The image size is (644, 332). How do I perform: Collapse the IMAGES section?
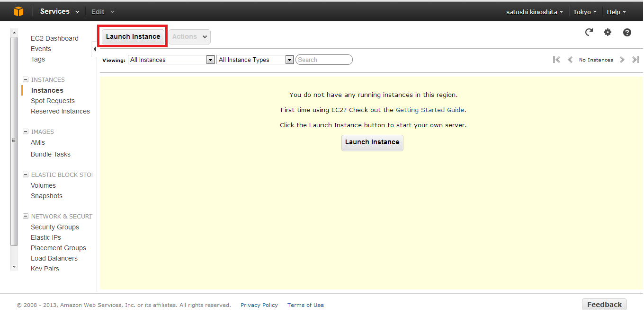pyautogui.click(x=26, y=131)
